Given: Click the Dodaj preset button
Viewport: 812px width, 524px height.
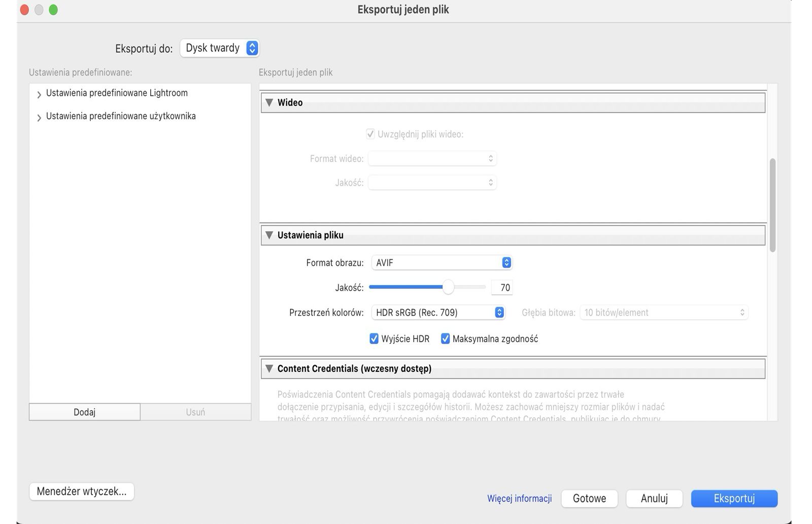Looking at the screenshot, I should [85, 412].
